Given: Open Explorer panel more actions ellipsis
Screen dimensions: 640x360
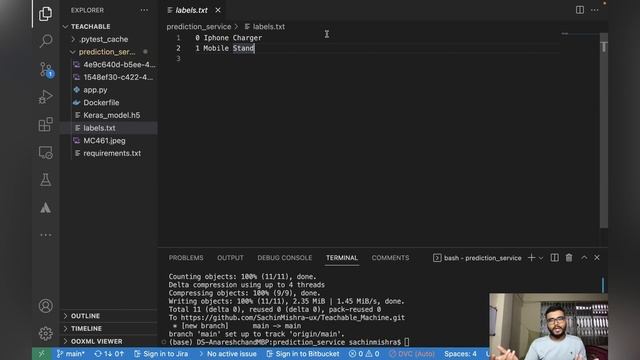Looking at the screenshot, I should [x=144, y=10].
